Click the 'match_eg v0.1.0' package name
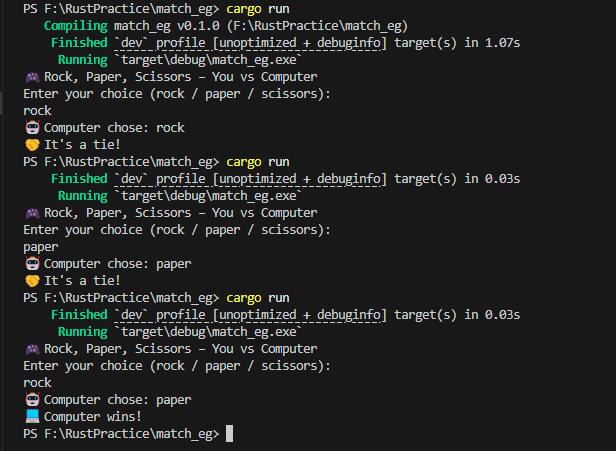 167,26
